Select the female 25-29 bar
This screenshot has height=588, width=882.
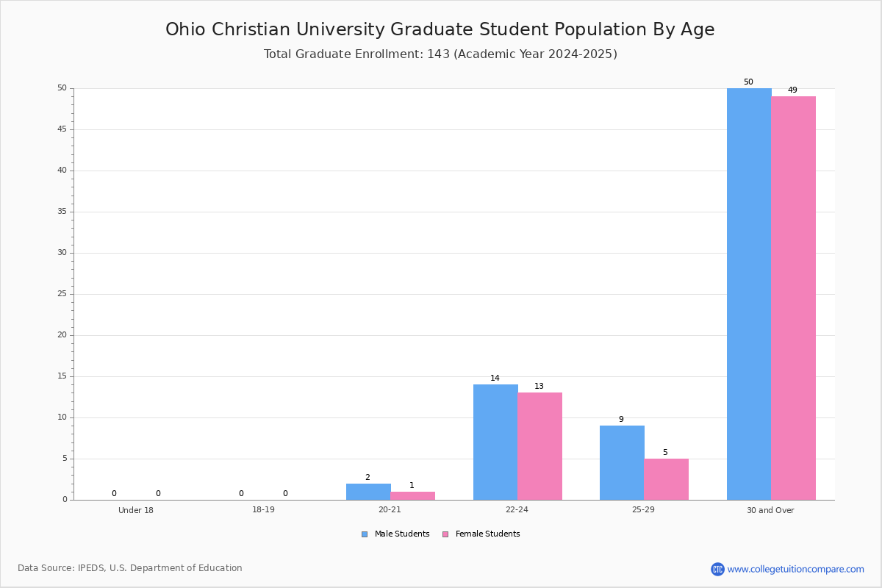667,479
